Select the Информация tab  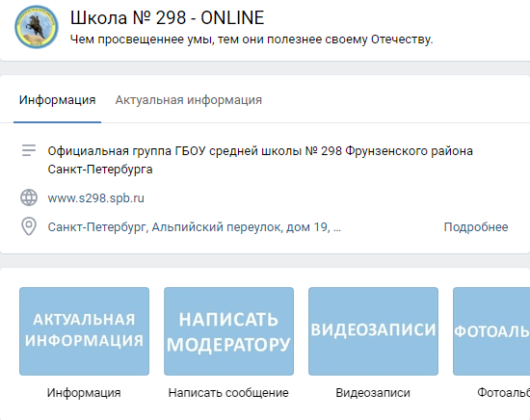click(x=57, y=100)
